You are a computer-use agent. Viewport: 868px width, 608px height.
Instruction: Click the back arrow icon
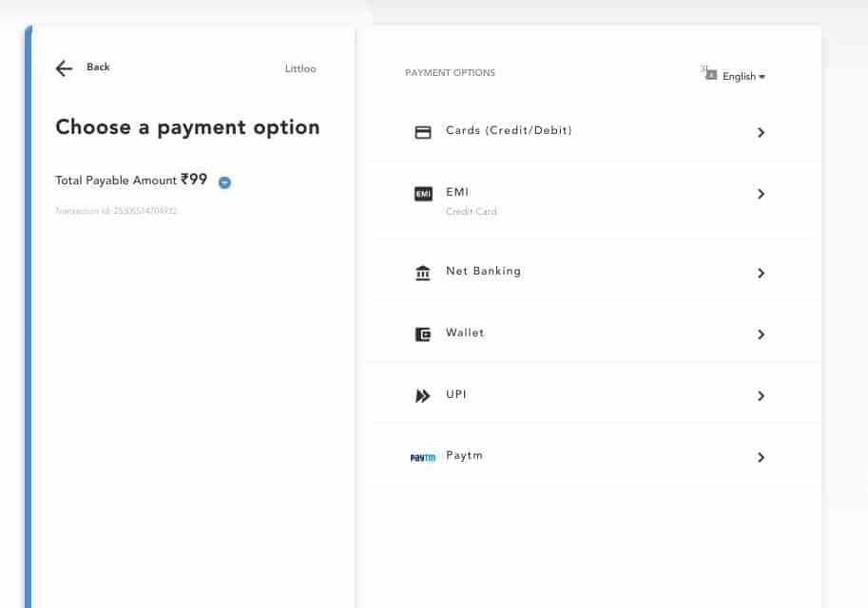coord(64,68)
